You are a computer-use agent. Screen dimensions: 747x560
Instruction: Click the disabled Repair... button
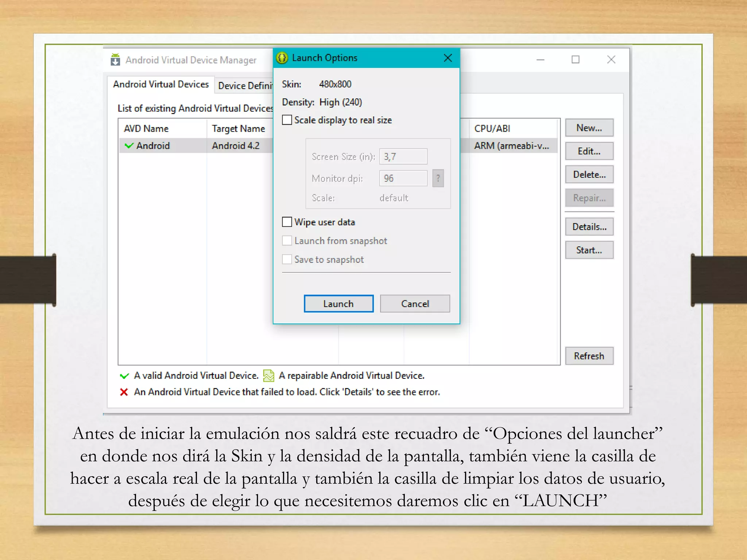click(589, 198)
